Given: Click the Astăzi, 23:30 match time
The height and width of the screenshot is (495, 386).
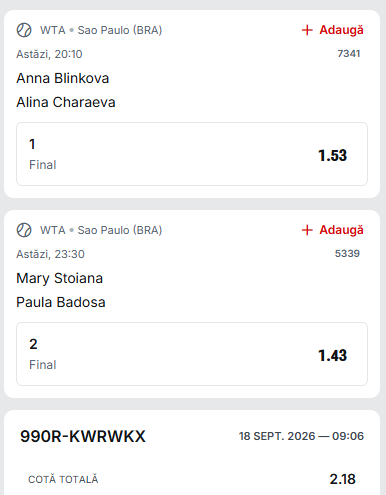Looking at the screenshot, I should point(50,254).
